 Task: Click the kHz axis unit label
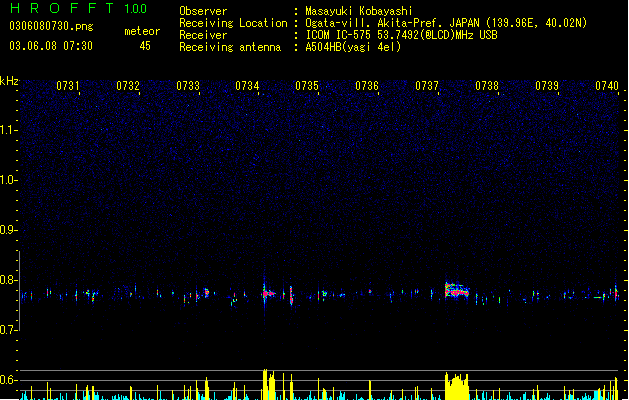point(9,81)
